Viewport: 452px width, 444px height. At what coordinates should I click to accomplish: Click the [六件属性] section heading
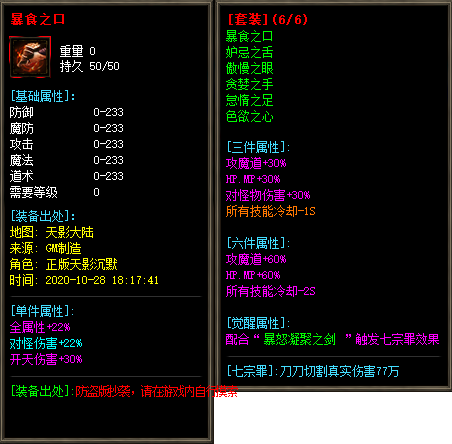click(258, 243)
